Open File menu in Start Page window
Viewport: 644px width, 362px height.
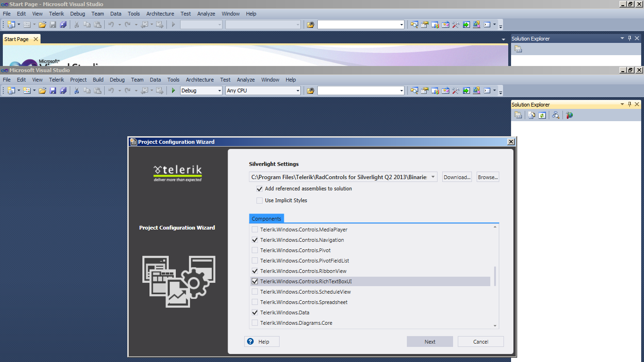point(7,14)
